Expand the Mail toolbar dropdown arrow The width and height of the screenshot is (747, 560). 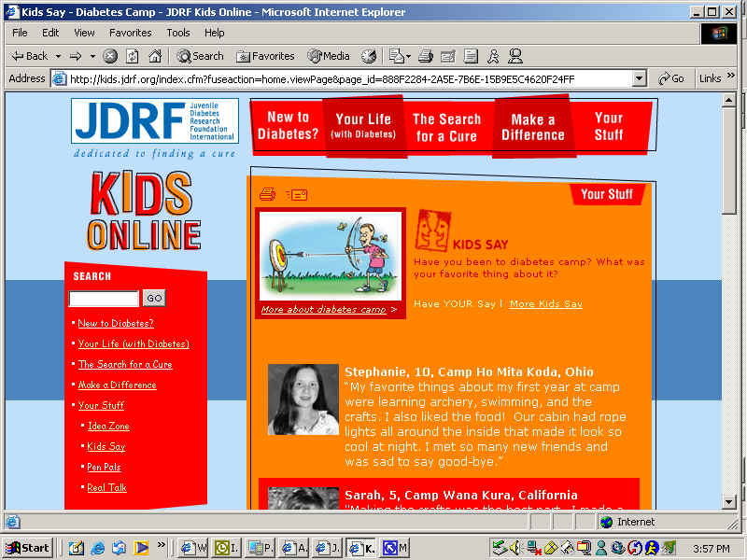407,56
